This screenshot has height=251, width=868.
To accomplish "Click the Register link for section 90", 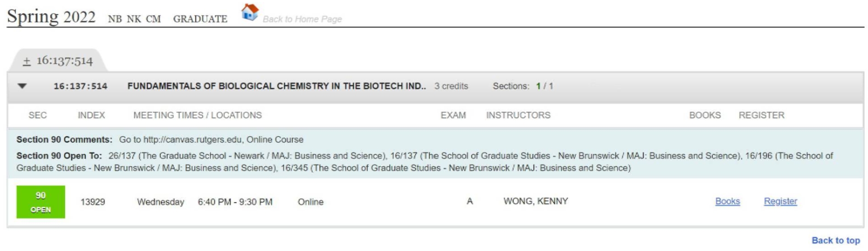I will click(x=780, y=201).
